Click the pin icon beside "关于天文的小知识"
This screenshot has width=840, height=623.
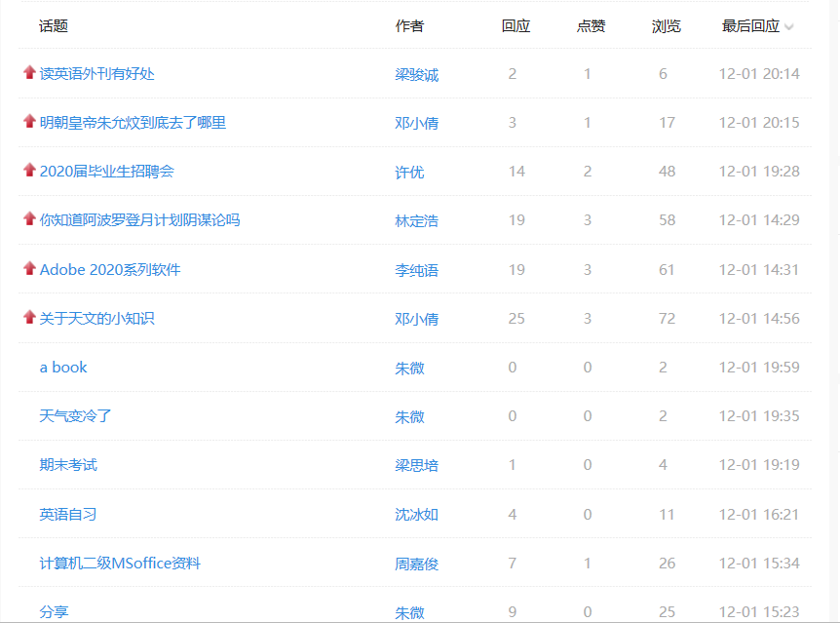[x=28, y=318]
